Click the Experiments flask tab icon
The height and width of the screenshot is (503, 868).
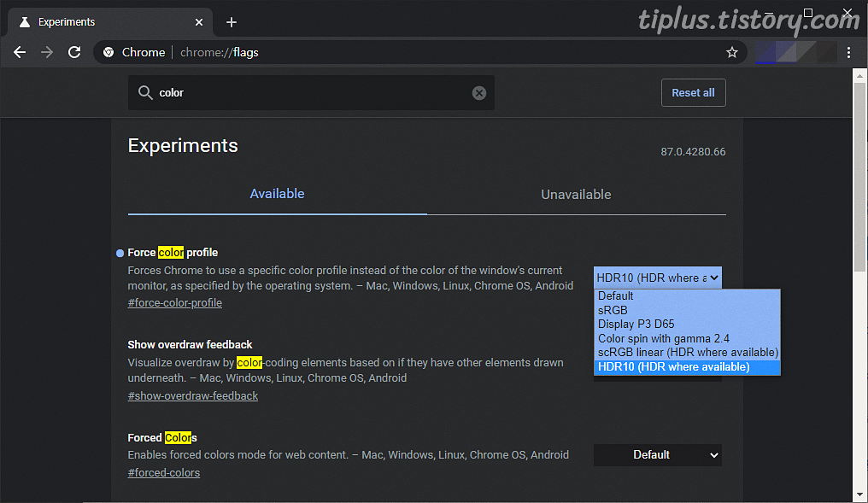25,22
